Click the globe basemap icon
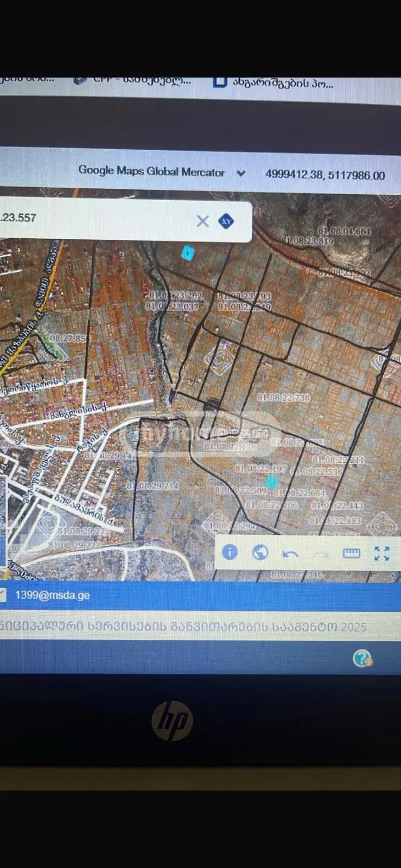Screen dimensions: 401x868 (x=260, y=553)
